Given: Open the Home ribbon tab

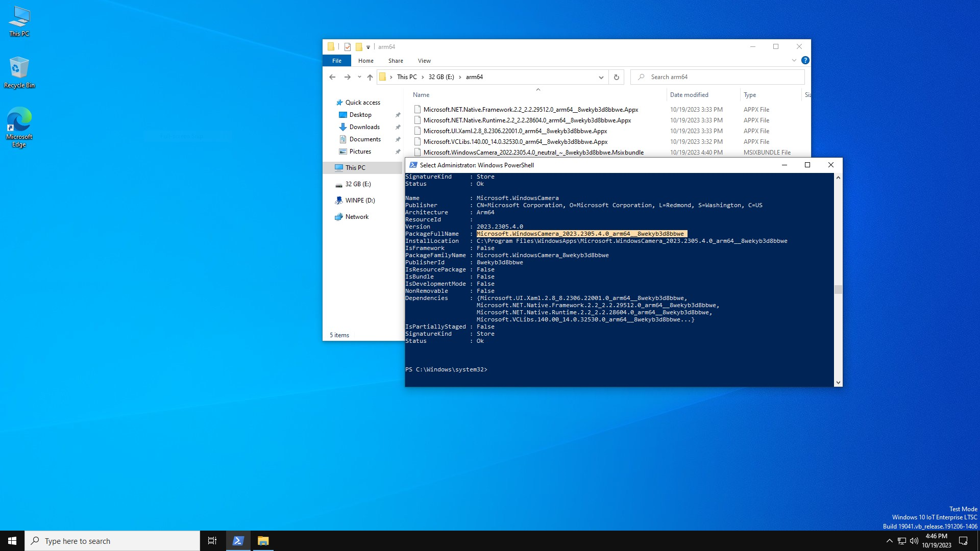Looking at the screenshot, I should tap(366, 61).
